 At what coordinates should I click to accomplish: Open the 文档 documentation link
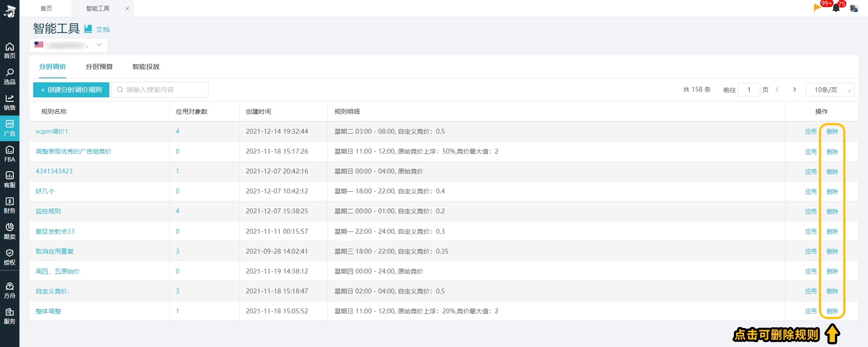click(103, 29)
